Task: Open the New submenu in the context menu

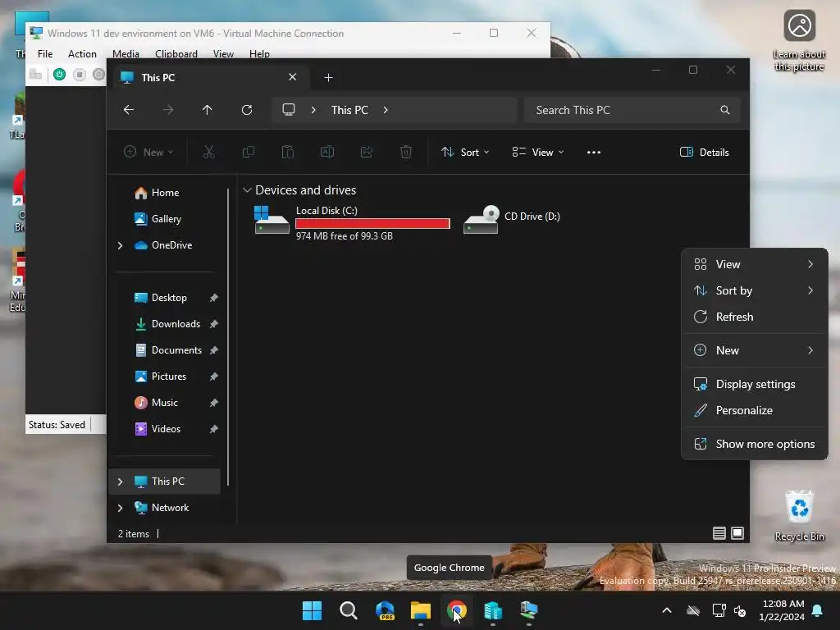Action: [755, 350]
